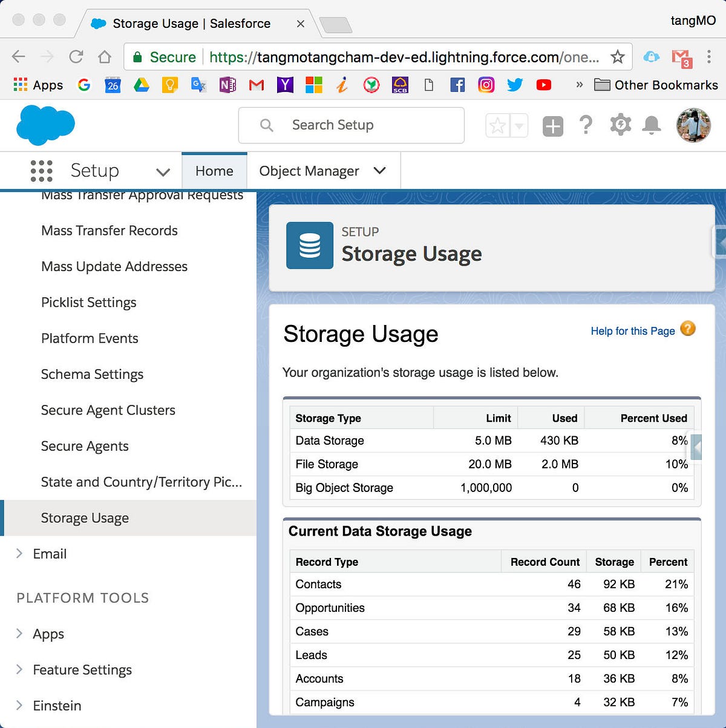Click the notifications bell icon

[x=652, y=125]
